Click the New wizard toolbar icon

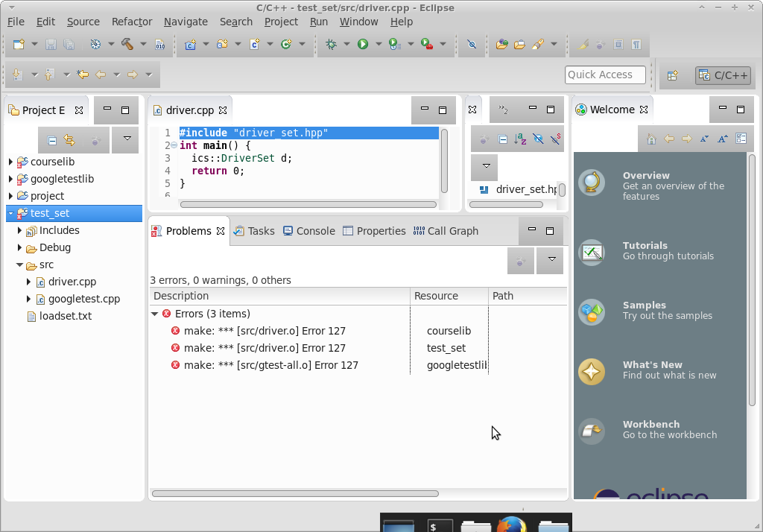point(19,44)
